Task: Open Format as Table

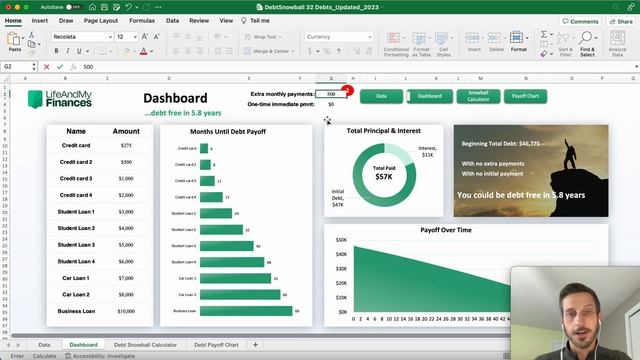Action: pos(421,44)
